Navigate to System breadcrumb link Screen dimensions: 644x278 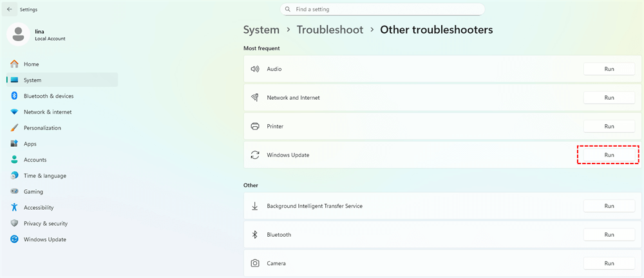(261, 30)
